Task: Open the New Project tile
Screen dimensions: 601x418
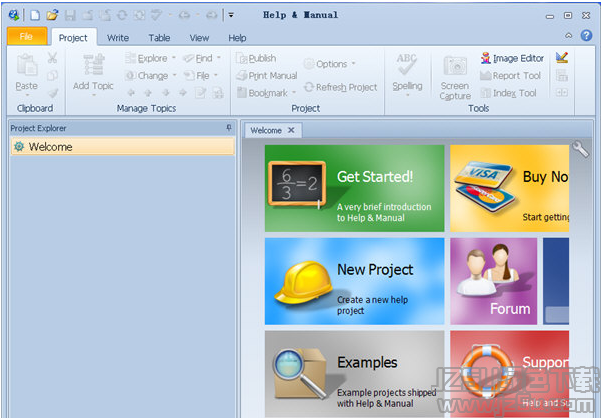Action: click(355, 281)
